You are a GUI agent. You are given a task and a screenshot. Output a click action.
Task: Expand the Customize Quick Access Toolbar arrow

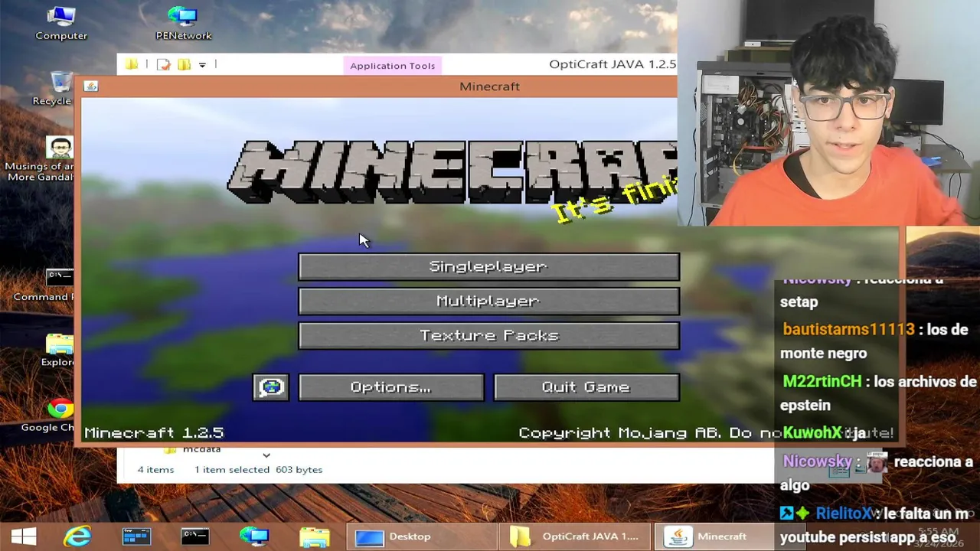202,65
